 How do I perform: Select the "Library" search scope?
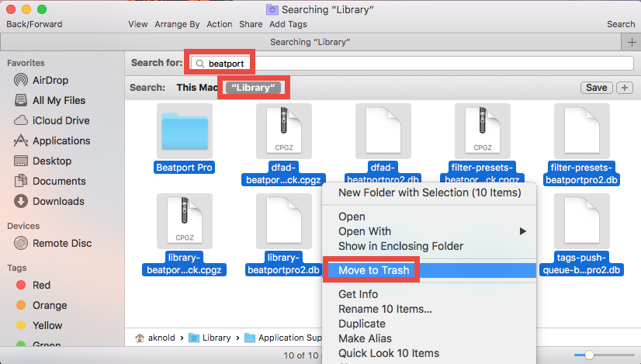[x=255, y=88]
